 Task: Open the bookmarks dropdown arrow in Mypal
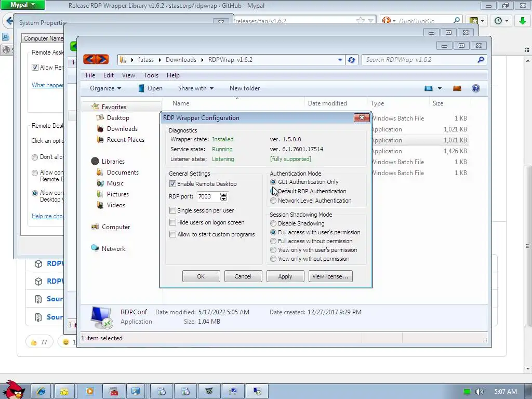click(x=482, y=21)
